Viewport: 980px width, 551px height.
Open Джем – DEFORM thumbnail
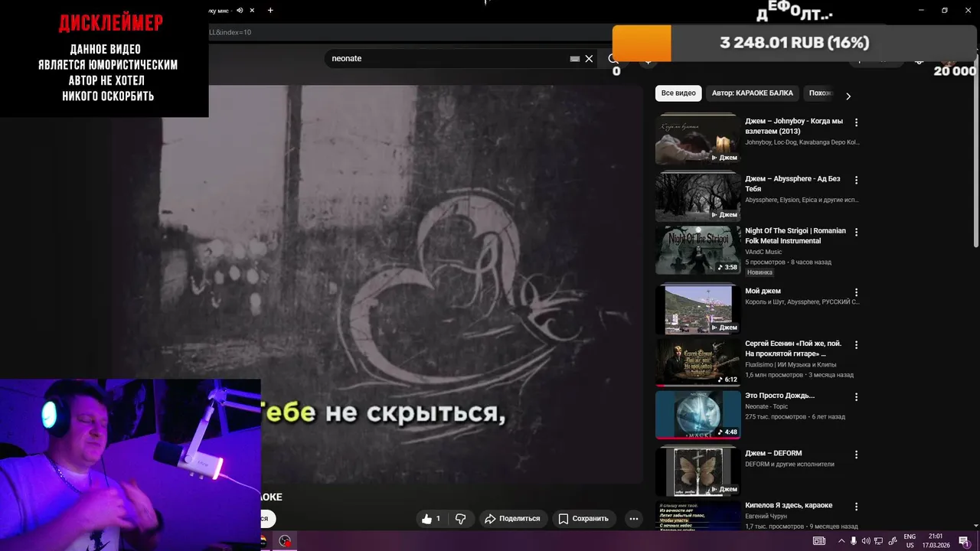pos(697,471)
